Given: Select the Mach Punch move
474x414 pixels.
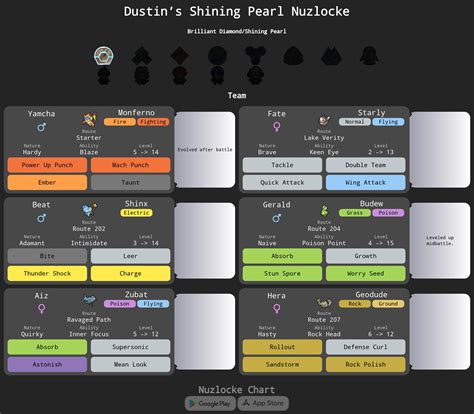Looking at the screenshot, I should (x=131, y=165).
